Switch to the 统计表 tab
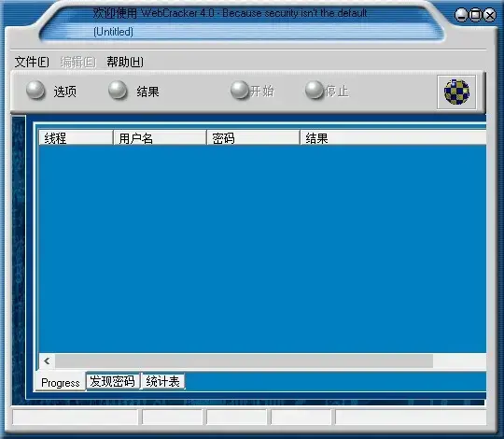504x439 pixels. click(163, 381)
